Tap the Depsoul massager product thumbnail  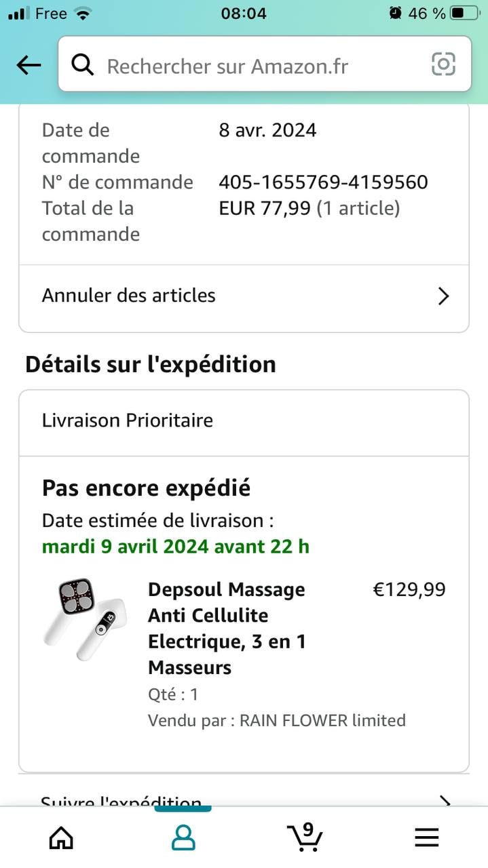click(x=85, y=619)
